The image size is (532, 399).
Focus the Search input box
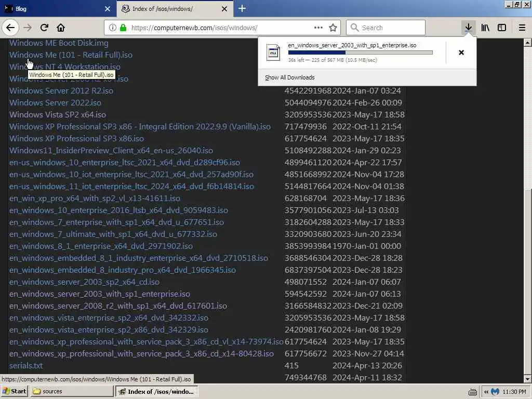coord(385,28)
